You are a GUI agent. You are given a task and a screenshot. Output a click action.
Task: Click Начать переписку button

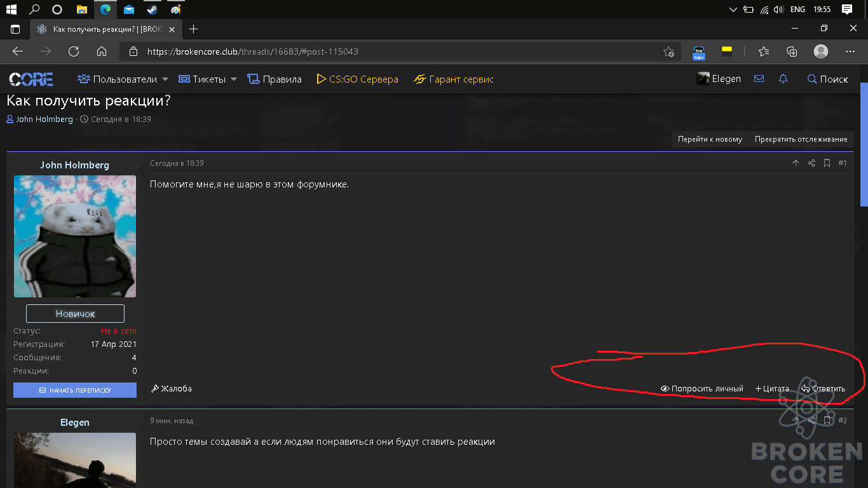coord(75,390)
